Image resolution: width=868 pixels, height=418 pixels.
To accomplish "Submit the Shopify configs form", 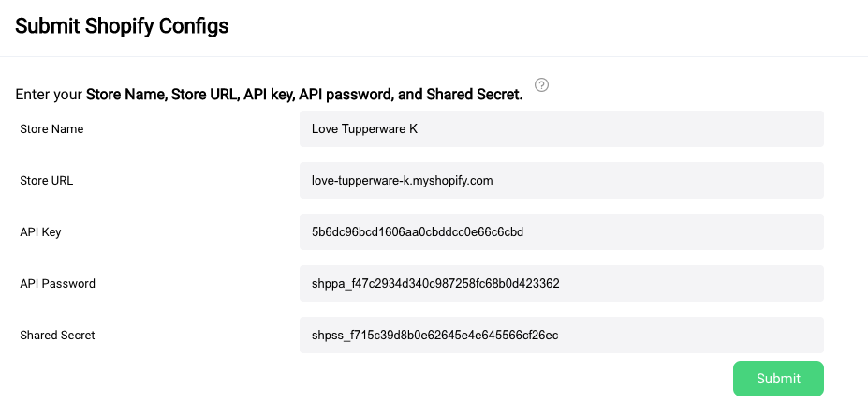I will (778, 379).
